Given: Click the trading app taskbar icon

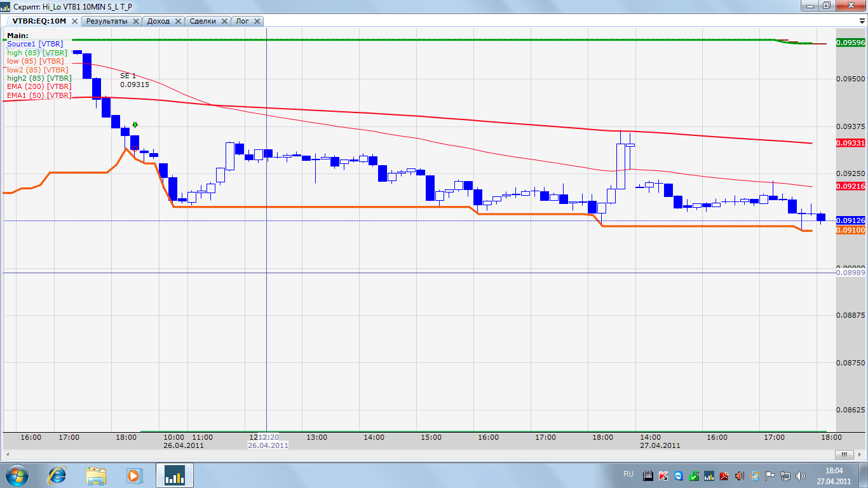Looking at the screenshot, I should point(174,475).
